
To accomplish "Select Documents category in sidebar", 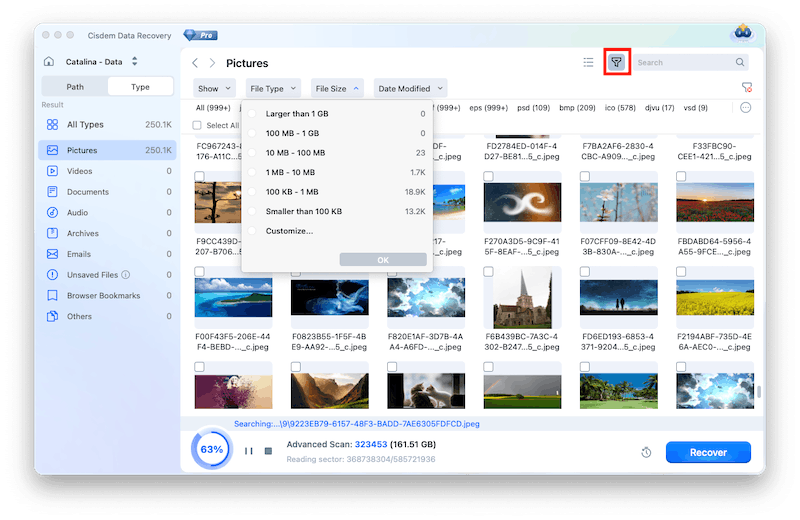I will pos(107,192).
